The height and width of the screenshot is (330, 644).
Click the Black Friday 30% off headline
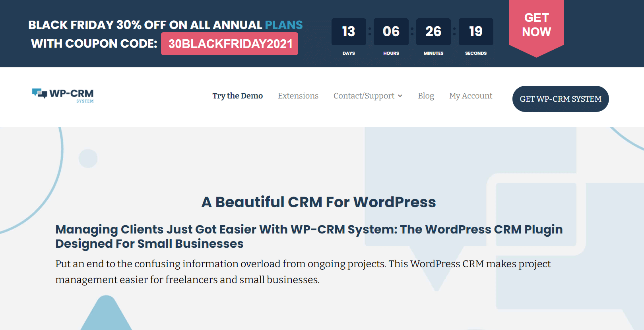pyautogui.click(x=165, y=25)
